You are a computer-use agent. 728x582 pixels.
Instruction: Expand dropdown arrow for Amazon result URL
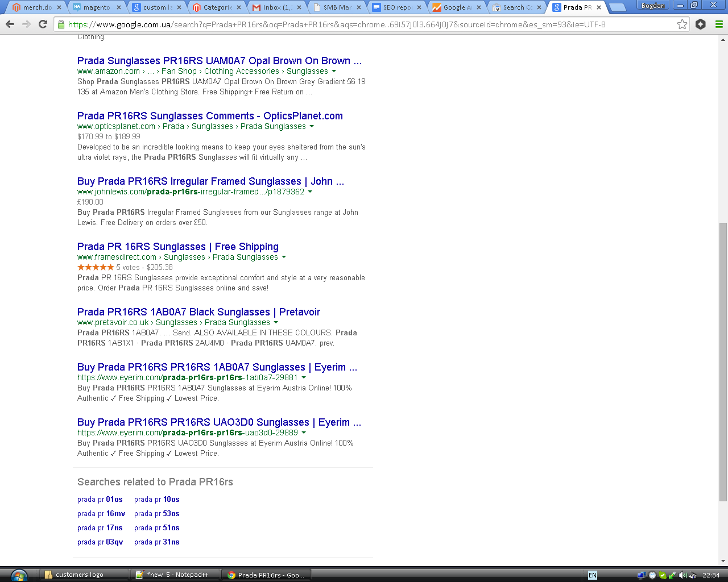coord(334,72)
